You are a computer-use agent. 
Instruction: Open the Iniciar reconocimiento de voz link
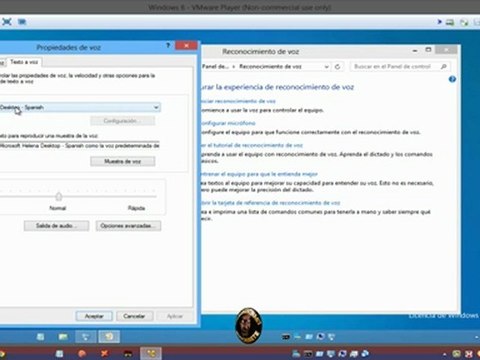(x=238, y=101)
